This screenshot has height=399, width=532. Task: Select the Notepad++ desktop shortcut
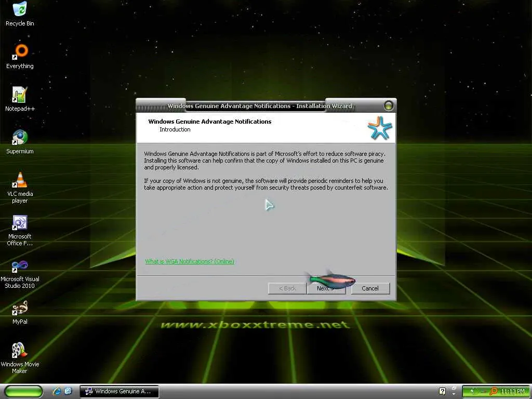[20, 99]
